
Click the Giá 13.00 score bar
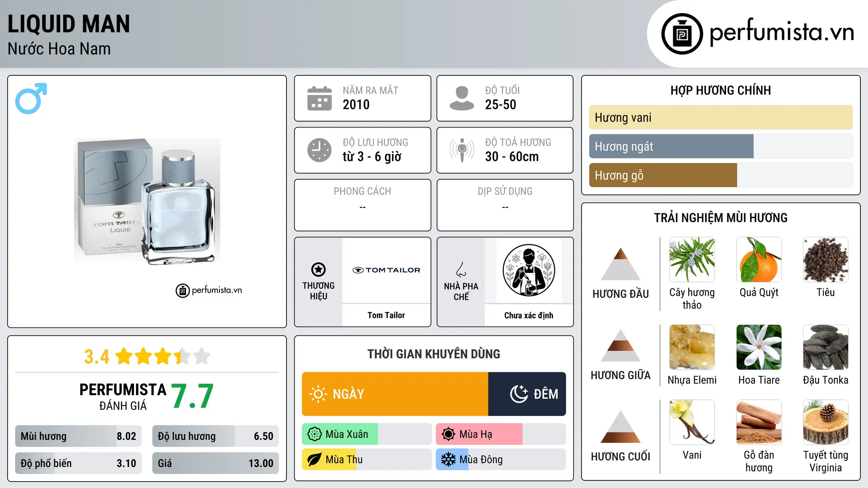click(x=215, y=463)
